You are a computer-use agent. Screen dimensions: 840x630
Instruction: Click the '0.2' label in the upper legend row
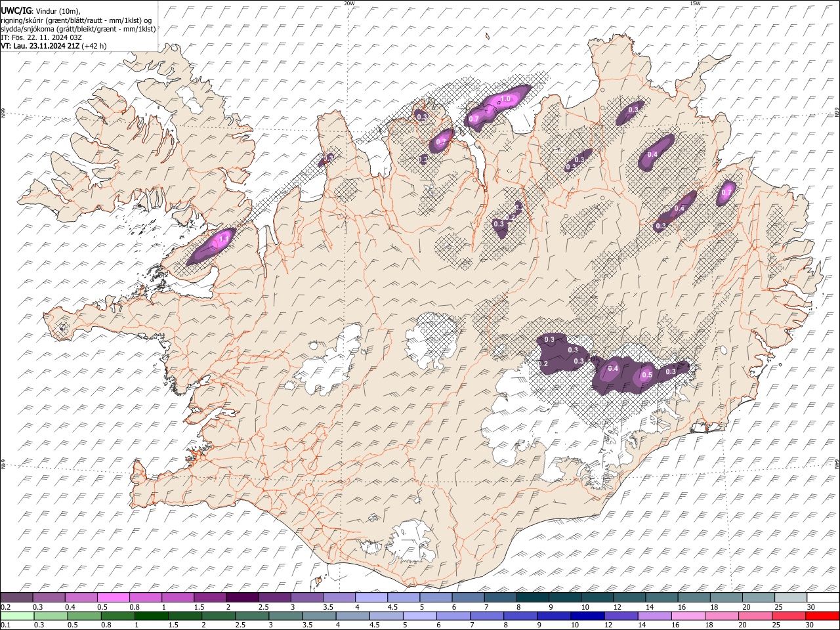pyautogui.click(x=5, y=607)
